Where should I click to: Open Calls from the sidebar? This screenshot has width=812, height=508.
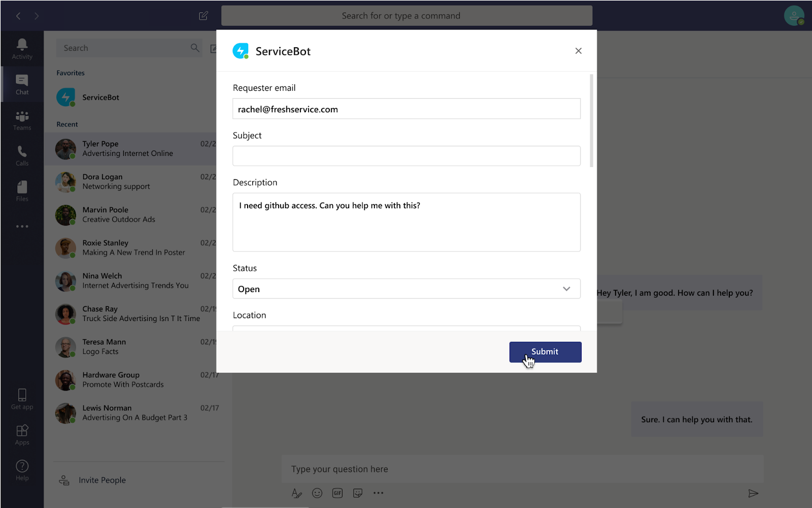22,155
